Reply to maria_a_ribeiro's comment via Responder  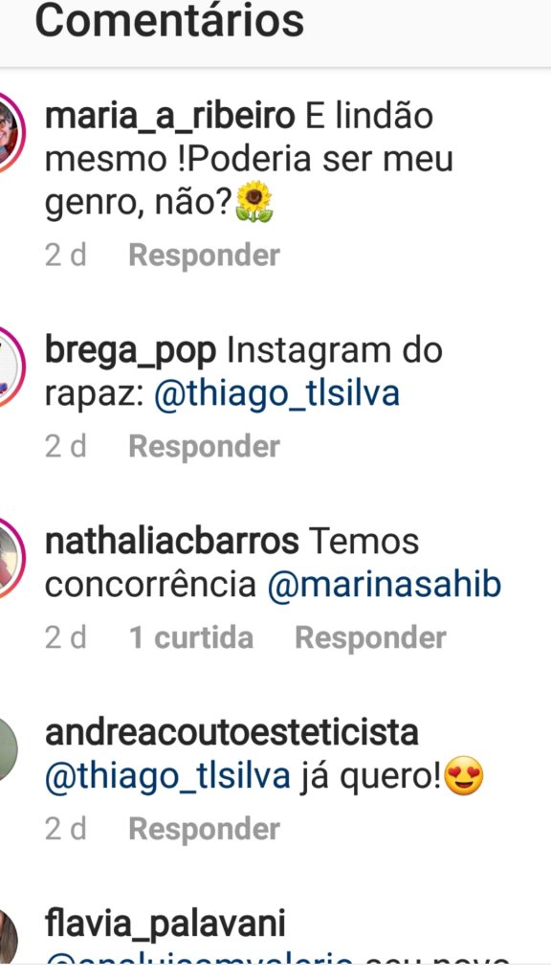205,256
